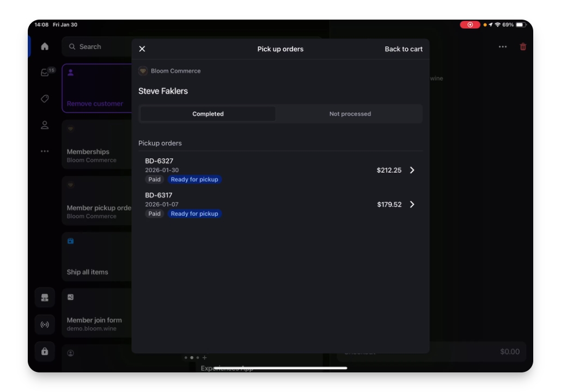Image resolution: width=561 pixels, height=392 pixels.
Task: Open order BD-6317 chevron
Action: pyautogui.click(x=412, y=204)
